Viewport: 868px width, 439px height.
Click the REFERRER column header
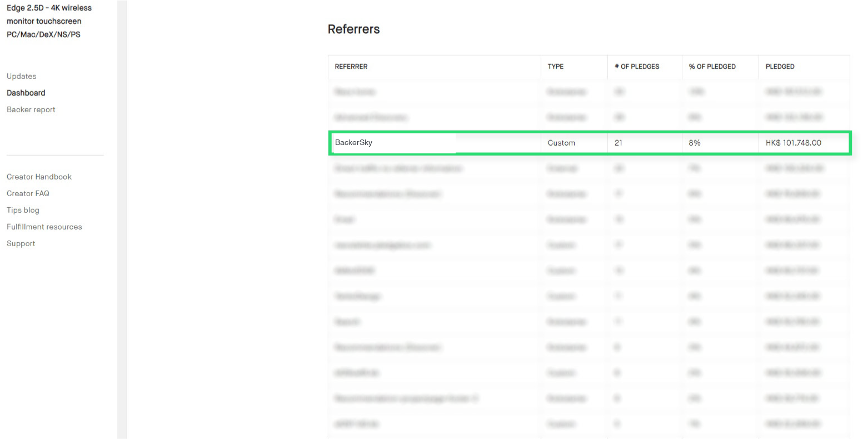(351, 67)
